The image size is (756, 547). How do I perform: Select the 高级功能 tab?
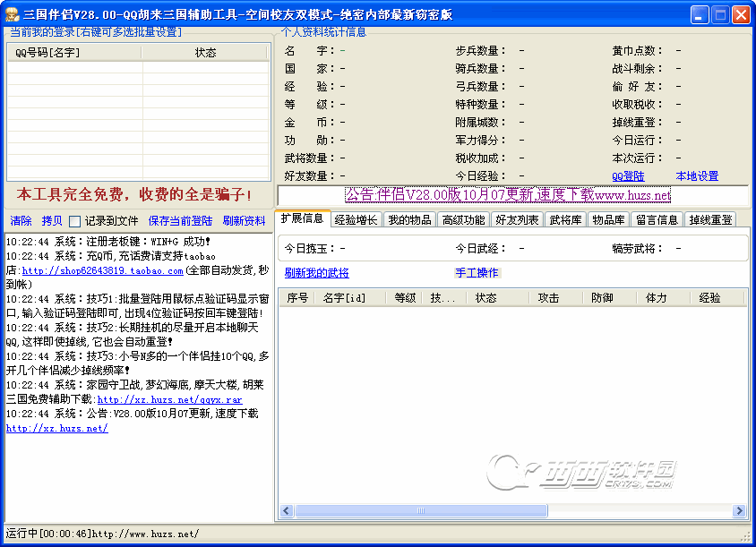pos(463,220)
